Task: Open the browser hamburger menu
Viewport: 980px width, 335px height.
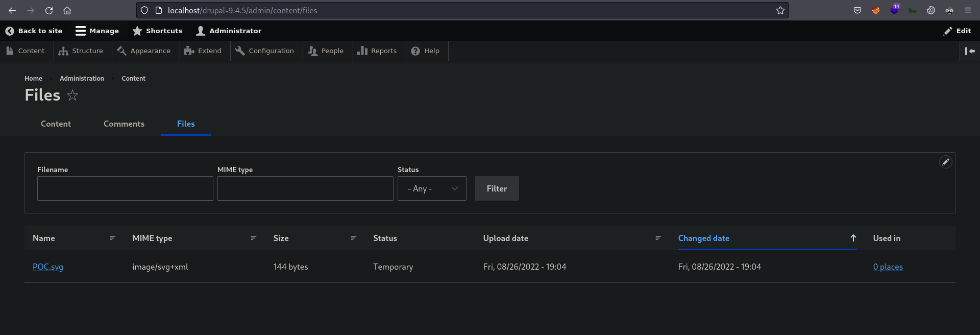Action: [x=967, y=10]
